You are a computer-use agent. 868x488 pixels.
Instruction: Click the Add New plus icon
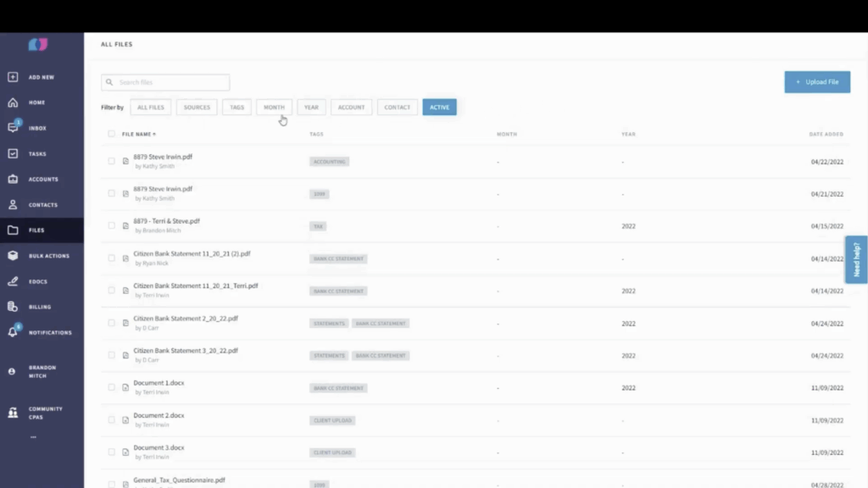[13, 77]
